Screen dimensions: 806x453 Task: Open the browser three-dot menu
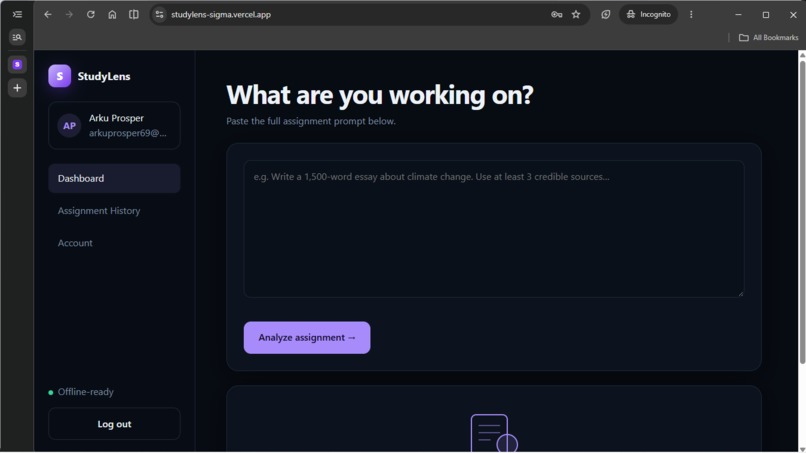691,14
